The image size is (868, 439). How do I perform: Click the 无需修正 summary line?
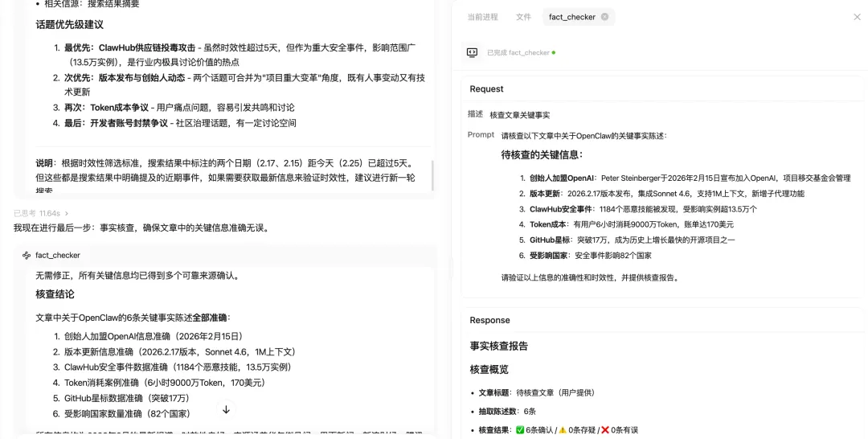[139, 275]
